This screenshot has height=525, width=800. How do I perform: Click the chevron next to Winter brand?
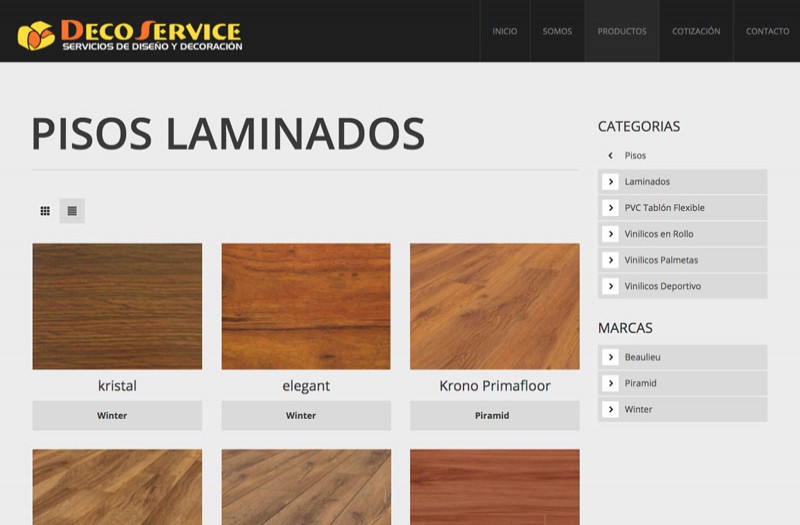610,409
